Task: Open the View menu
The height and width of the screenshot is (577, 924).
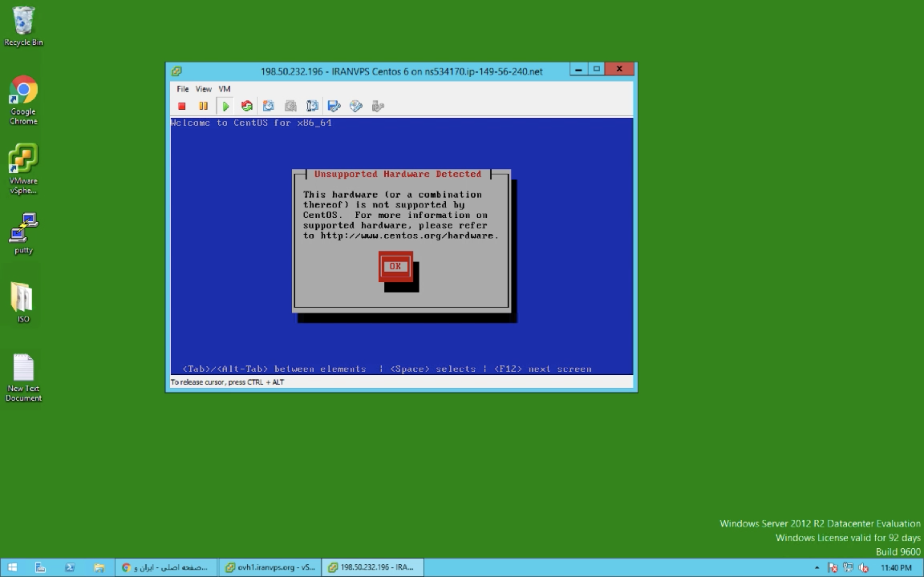Action: pyautogui.click(x=203, y=89)
